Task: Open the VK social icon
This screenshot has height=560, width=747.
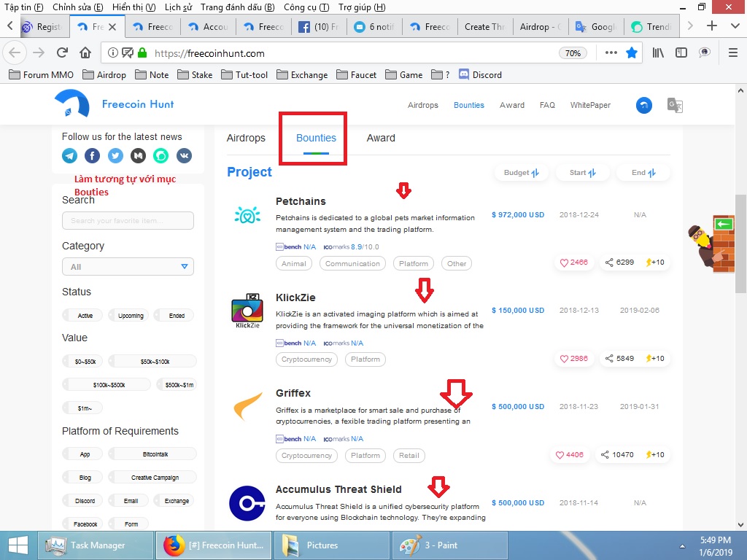Action: point(184,155)
